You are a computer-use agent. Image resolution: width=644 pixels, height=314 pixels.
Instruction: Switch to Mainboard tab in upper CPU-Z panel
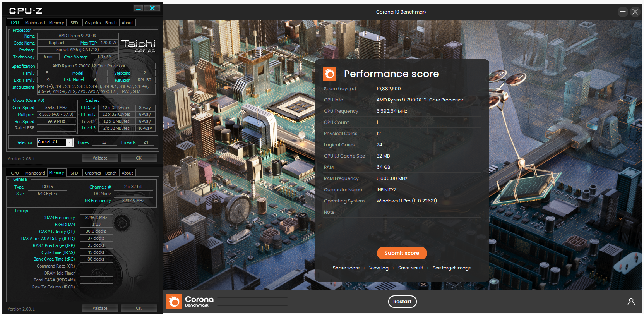tap(35, 23)
